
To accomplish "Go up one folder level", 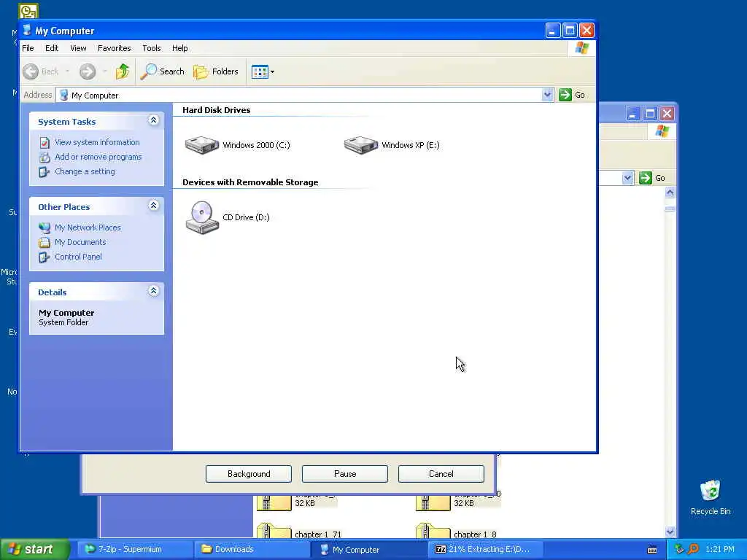I will (x=123, y=71).
